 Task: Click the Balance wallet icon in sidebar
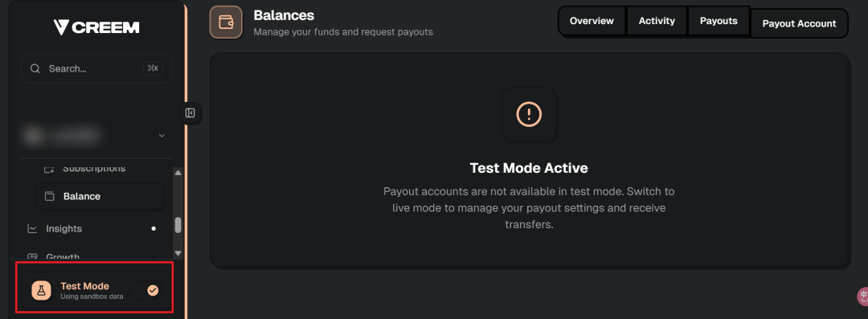[49, 197]
